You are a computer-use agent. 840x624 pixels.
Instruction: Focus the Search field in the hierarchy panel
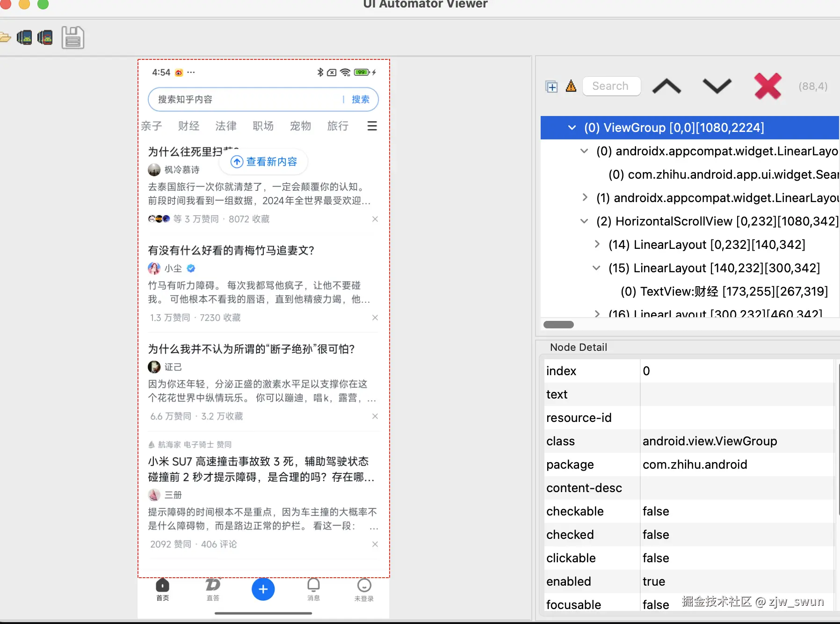[x=611, y=86]
